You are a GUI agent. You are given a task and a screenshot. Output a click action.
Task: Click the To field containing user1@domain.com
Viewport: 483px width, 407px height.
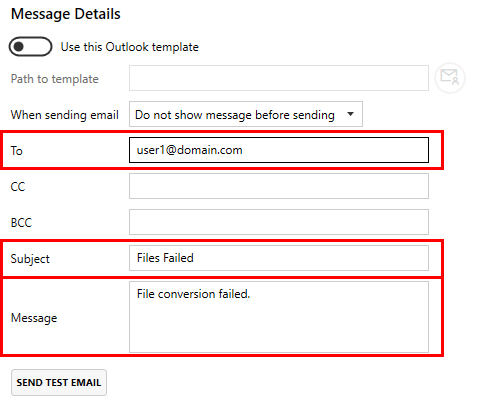(x=279, y=150)
